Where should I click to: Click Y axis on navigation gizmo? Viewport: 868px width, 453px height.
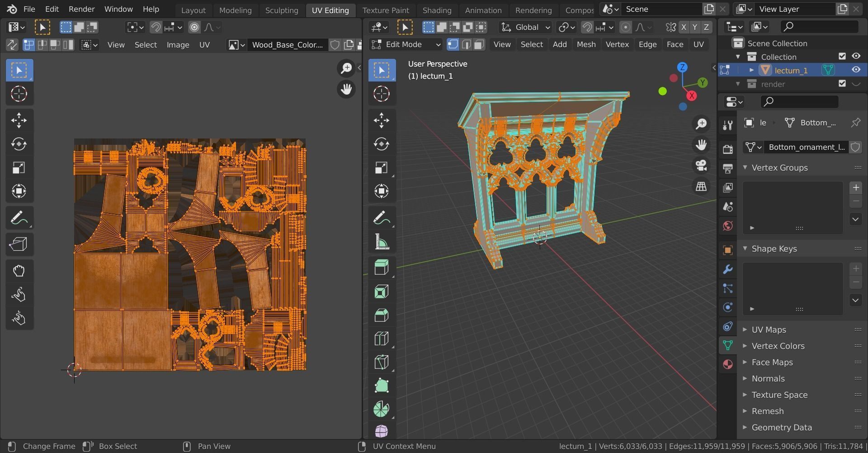702,82
